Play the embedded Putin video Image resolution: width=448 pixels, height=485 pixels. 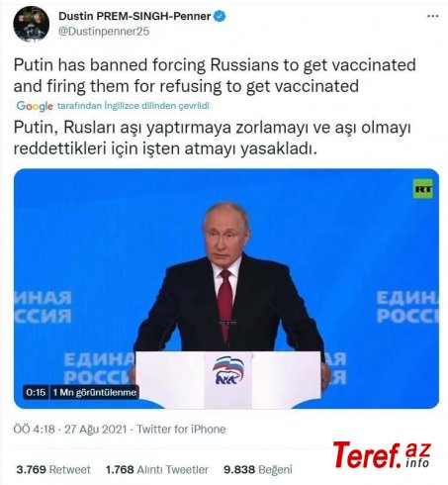226,289
